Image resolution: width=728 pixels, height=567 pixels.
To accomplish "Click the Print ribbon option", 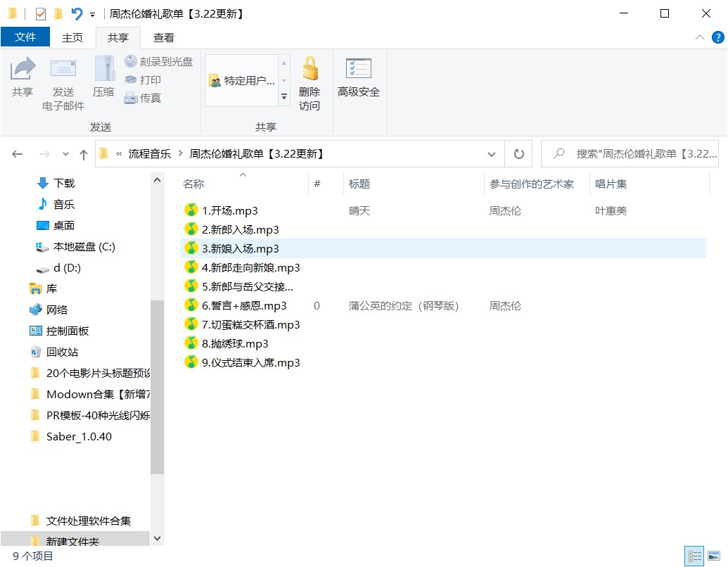I will tap(143, 79).
